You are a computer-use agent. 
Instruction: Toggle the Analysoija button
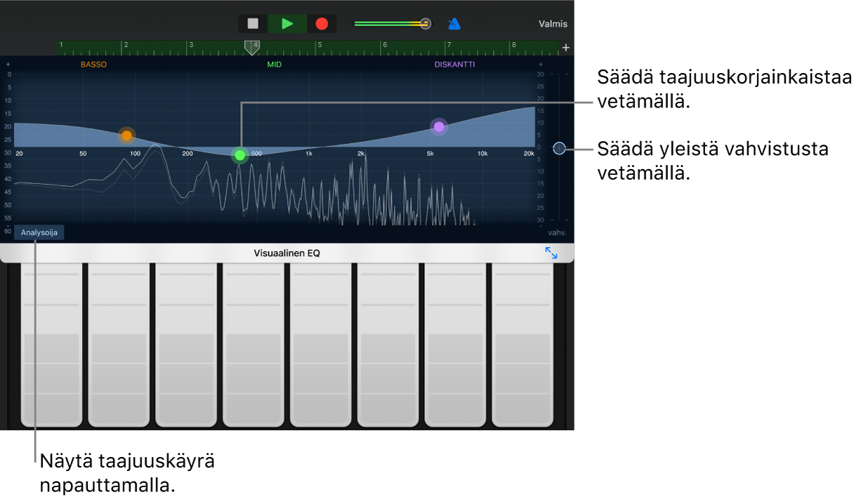[x=39, y=232]
